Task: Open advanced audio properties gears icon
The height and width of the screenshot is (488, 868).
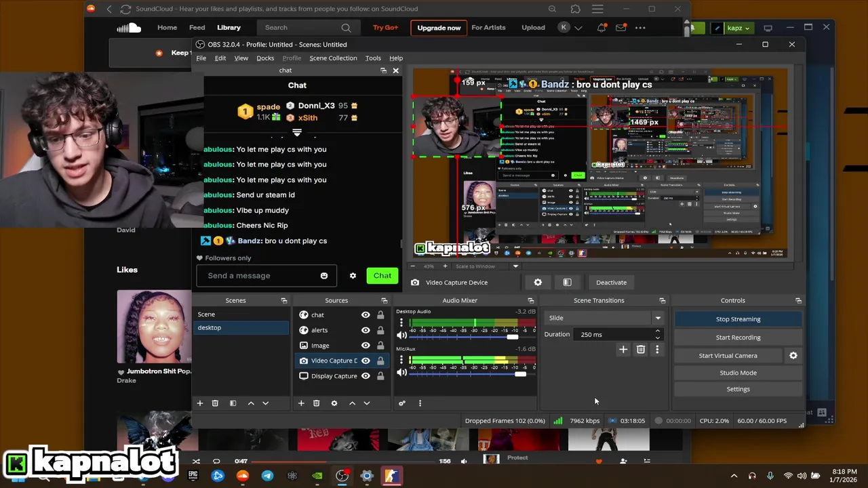Action: pyautogui.click(x=402, y=403)
